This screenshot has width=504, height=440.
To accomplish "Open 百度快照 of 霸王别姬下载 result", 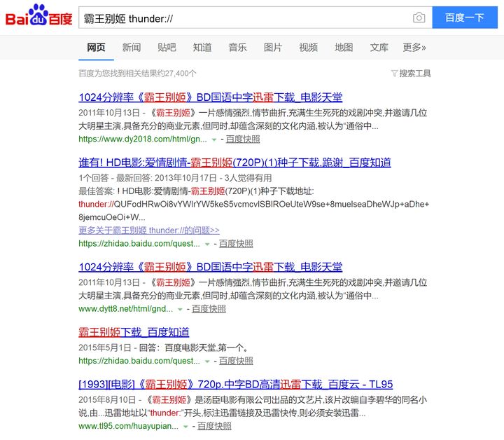I will pos(236,361).
